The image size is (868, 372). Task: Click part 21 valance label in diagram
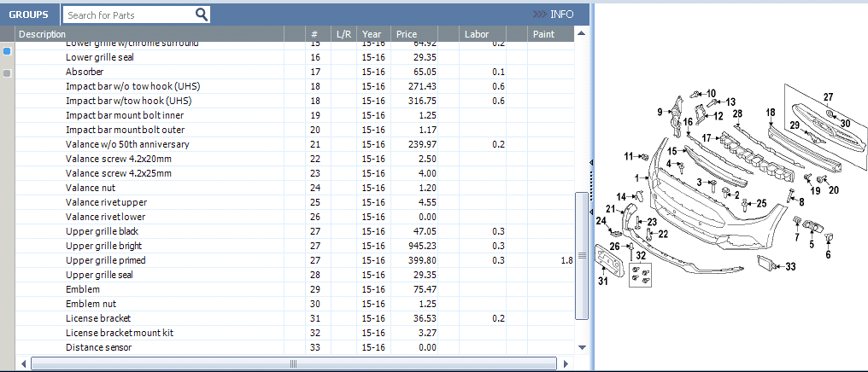[x=611, y=209]
